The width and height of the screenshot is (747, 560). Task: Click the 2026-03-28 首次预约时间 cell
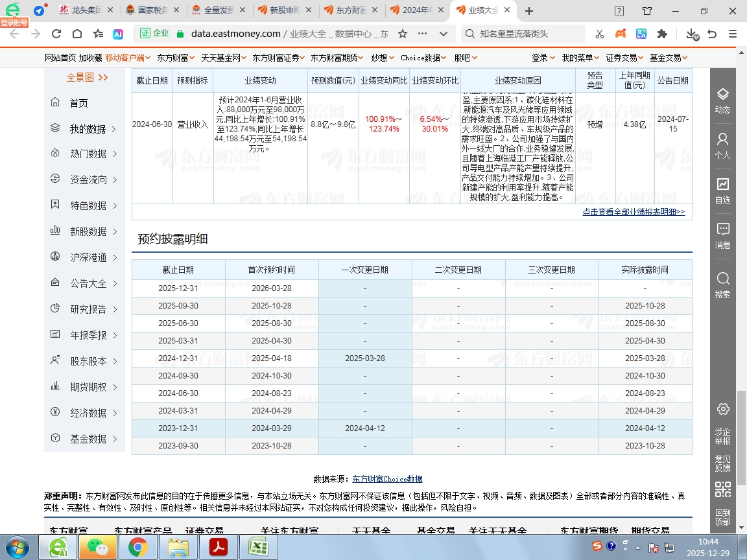coord(272,288)
